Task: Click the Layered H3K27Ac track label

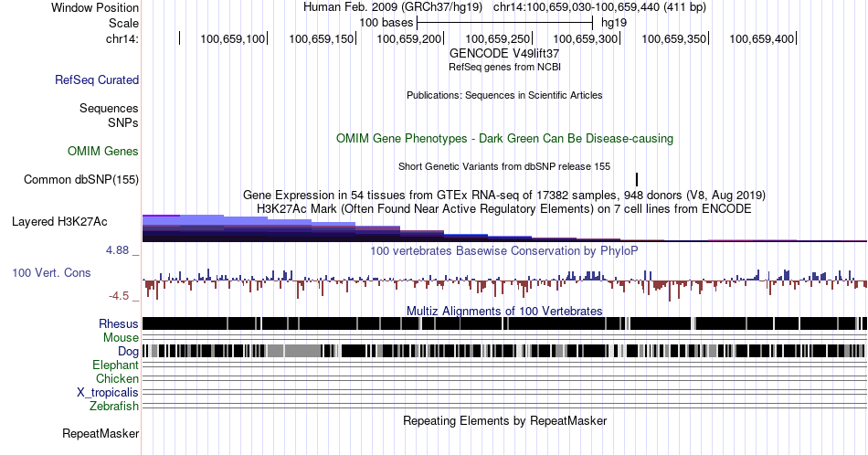Action: point(59,221)
